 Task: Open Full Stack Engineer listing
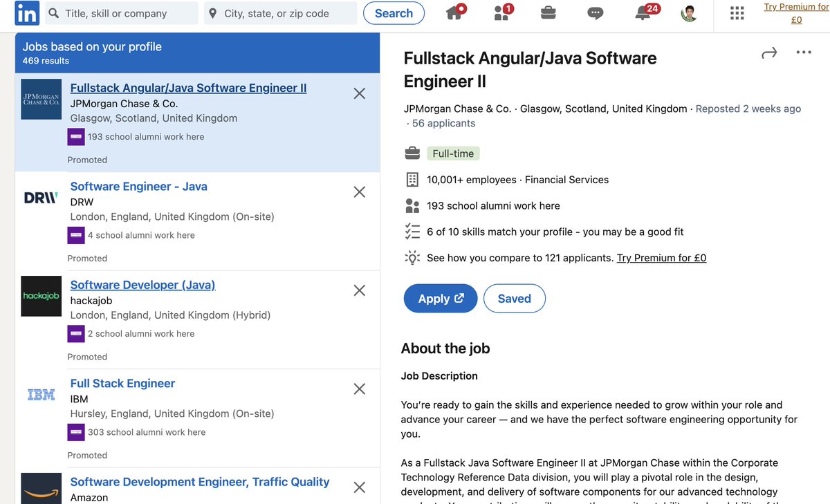pyautogui.click(x=122, y=384)
